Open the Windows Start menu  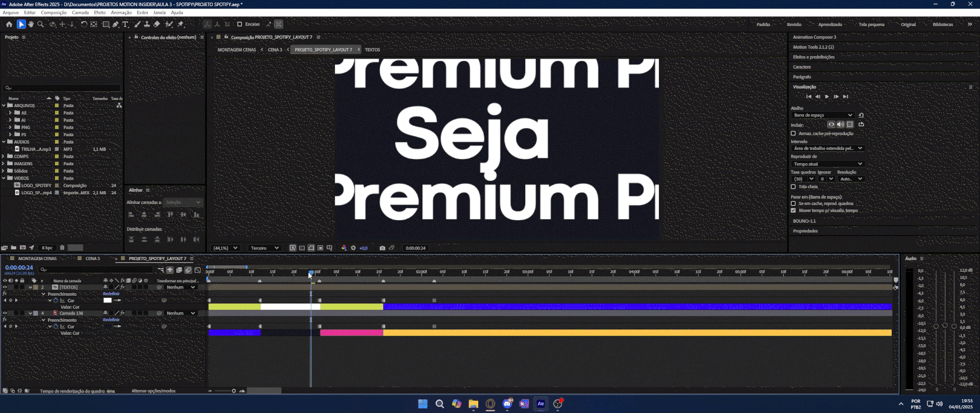coord(423,404)
